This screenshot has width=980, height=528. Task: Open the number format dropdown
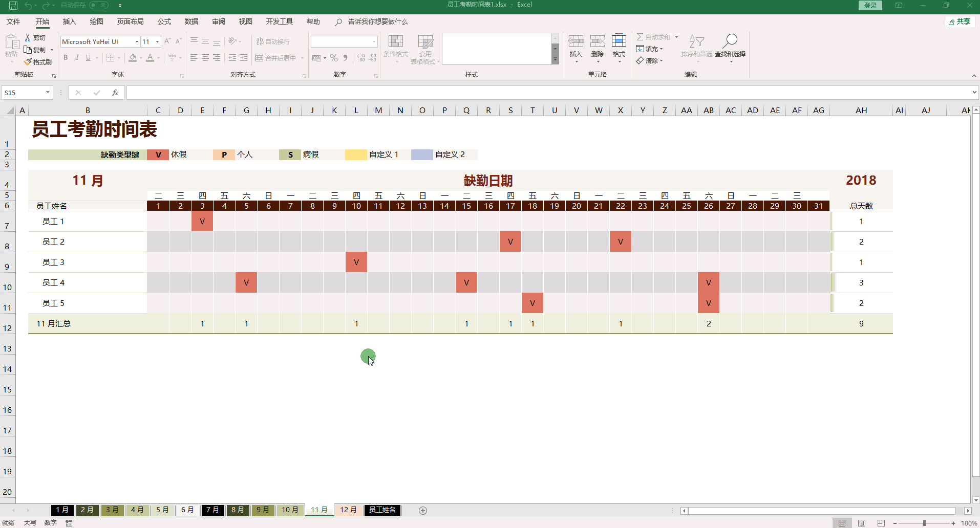[x=374, y=42]
